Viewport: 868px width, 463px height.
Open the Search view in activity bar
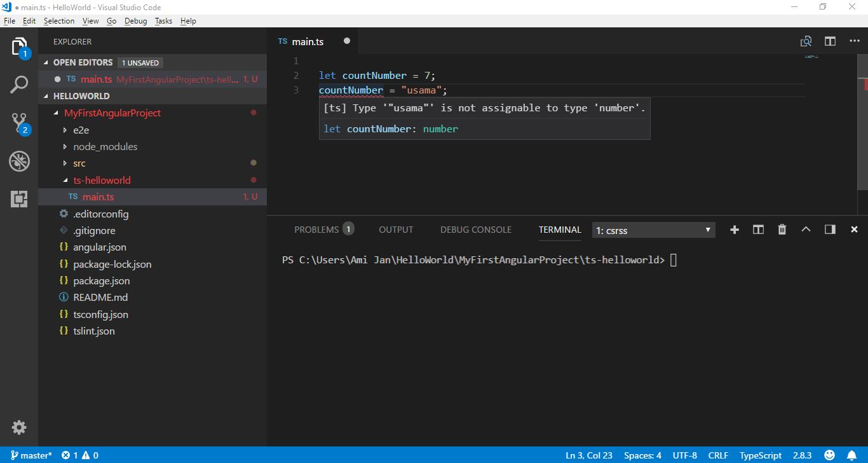tap(19, 84)
